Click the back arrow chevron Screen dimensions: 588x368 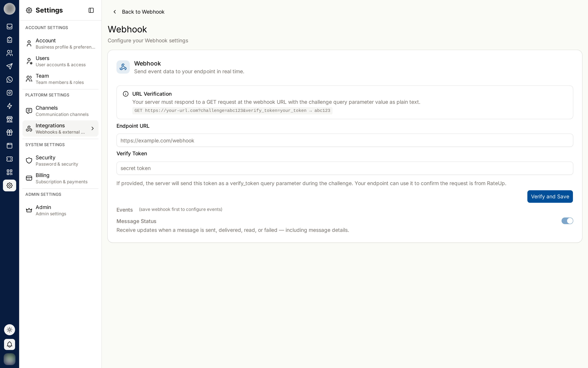[x=115, y=12]
